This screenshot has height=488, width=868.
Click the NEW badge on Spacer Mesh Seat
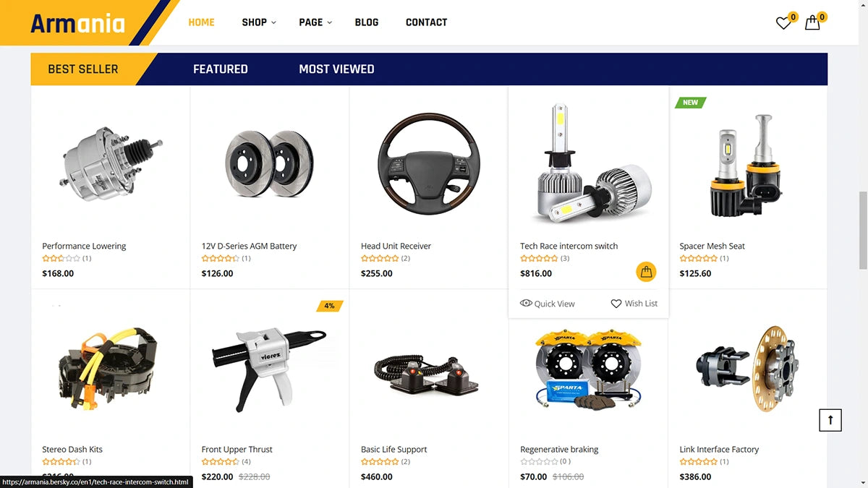point(690,103)
